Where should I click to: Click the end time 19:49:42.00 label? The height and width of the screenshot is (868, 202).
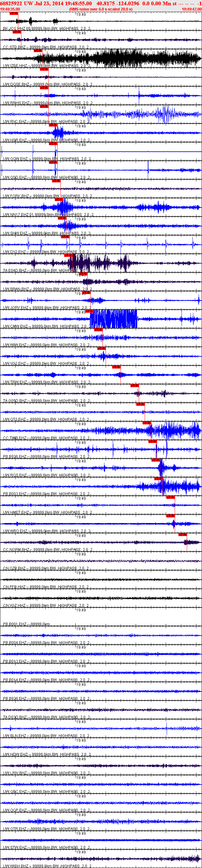tap(191, 9)
